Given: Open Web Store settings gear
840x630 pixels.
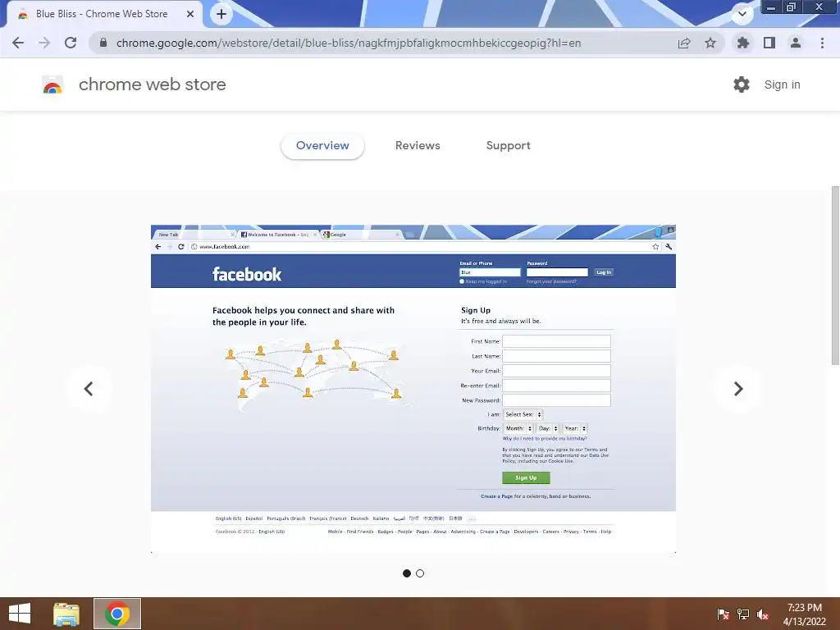Looking at the screenshot, I should click(x=742, y=84).
